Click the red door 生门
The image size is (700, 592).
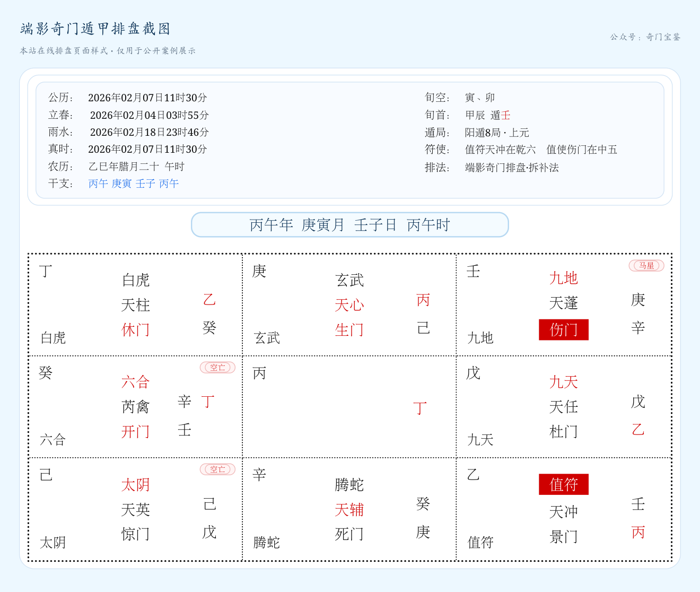pyautogui.click(x=349, y=330)
